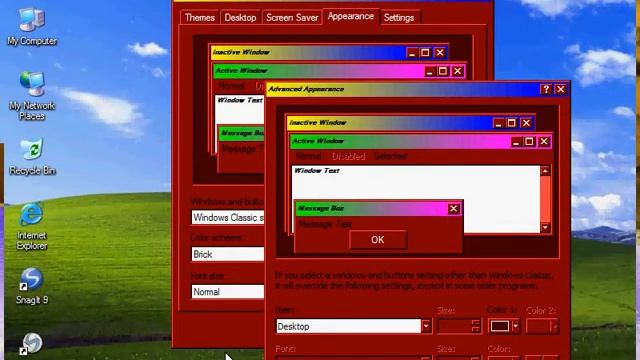Open My Network Places icon

[x=32, y=96]
